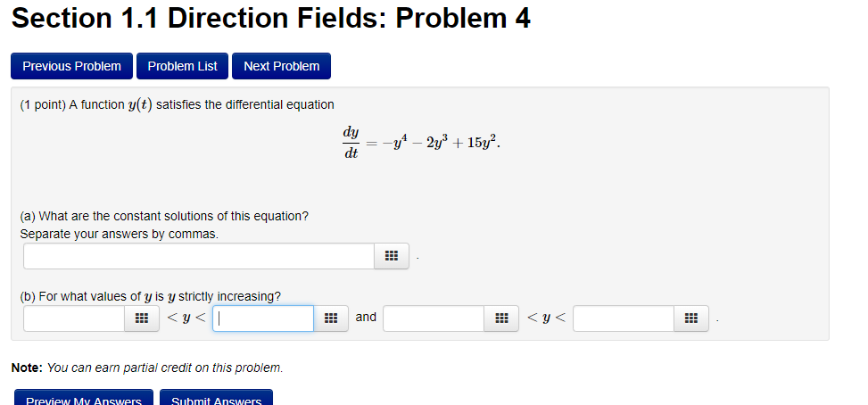Focus the active first interval upper bound field
Viewport: 868px width, 405px height.
click(x=263, y=318)
